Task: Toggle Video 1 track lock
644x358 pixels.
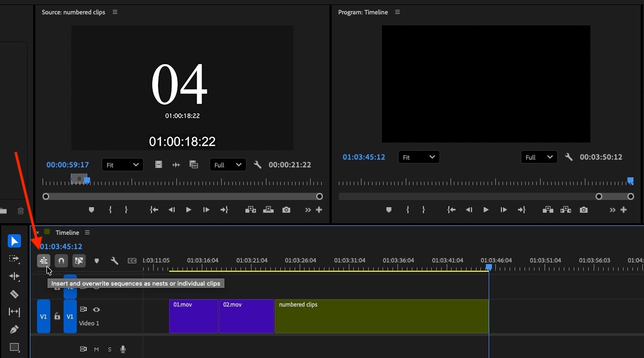Action: 57,316
